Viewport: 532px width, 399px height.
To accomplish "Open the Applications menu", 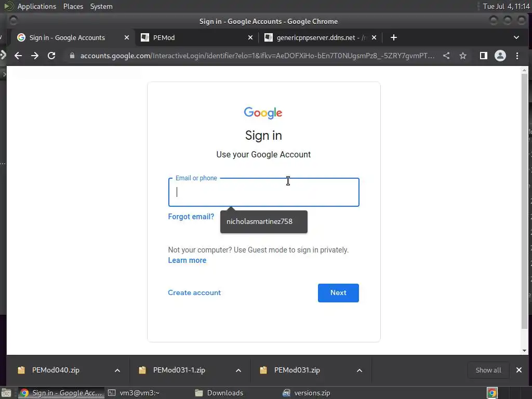I will coord(37,6).
